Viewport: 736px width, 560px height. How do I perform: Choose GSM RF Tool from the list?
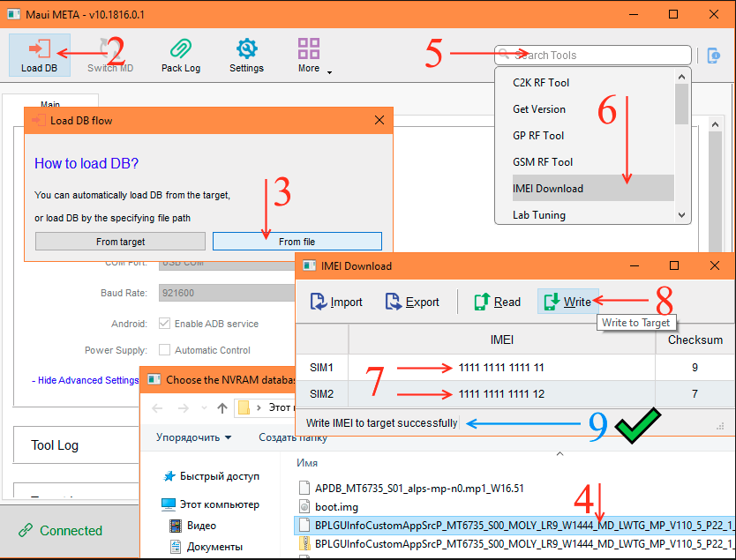[543, 162]
